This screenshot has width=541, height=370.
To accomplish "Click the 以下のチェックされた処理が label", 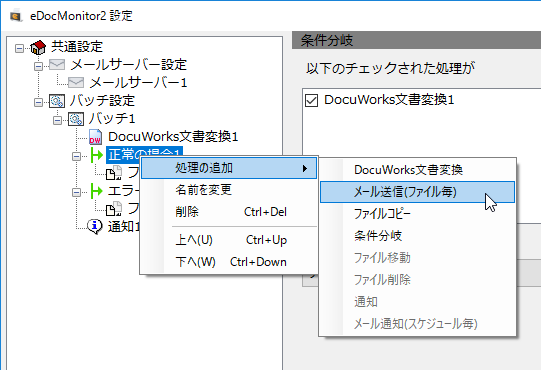I will tap(391, 68).
